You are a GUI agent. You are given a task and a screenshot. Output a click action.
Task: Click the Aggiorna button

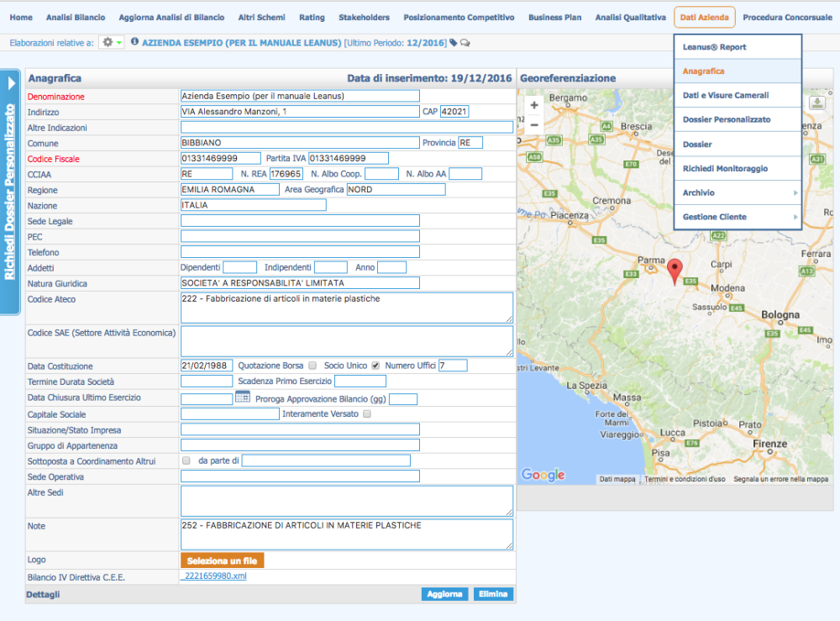[x=444, y=593]
